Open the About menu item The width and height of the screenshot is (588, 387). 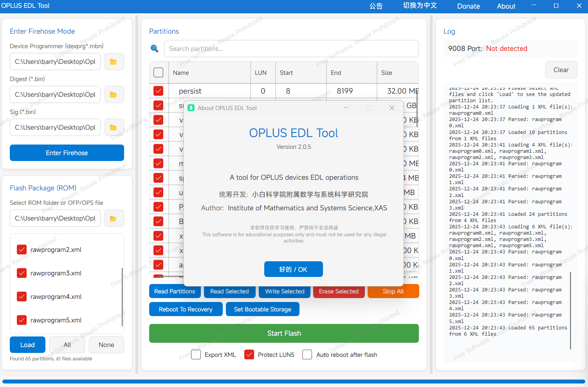point(506,6)
